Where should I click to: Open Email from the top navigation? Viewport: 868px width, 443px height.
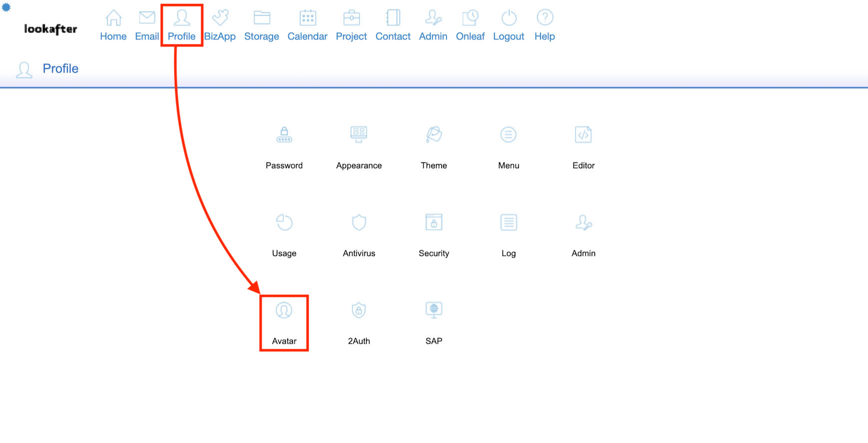pyautogui.click(x=147, y=25)
